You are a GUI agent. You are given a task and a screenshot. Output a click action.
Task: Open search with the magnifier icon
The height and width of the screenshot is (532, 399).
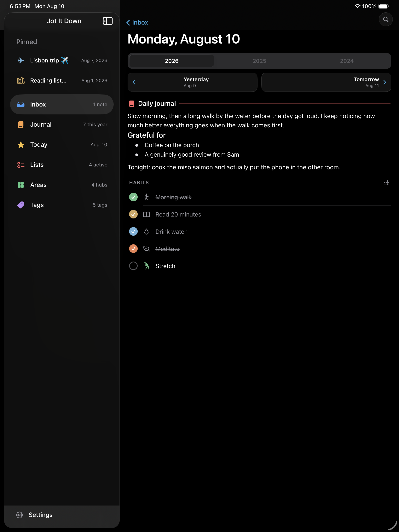(x=385, y=20)
